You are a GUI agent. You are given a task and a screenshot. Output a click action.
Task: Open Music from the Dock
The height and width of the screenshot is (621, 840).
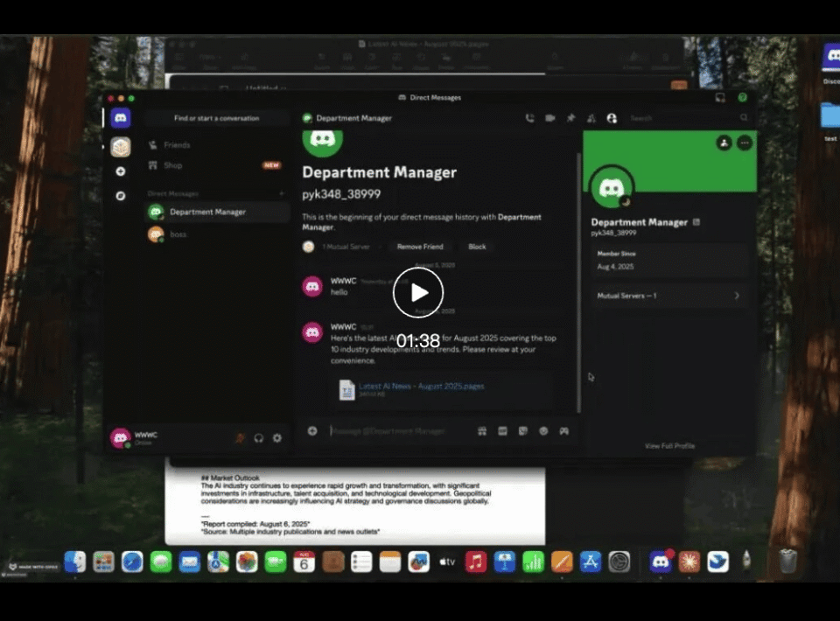[x=476, y=562]
